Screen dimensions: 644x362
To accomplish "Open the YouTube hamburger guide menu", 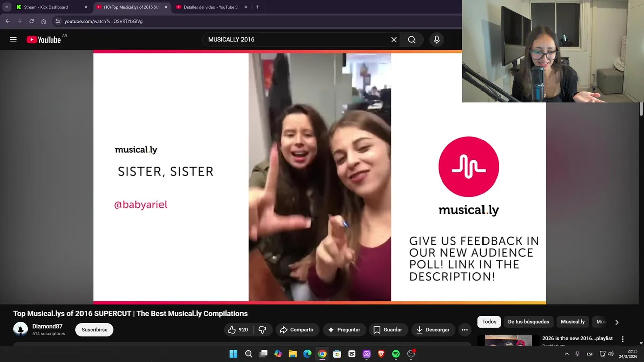I will coord(13,40).
